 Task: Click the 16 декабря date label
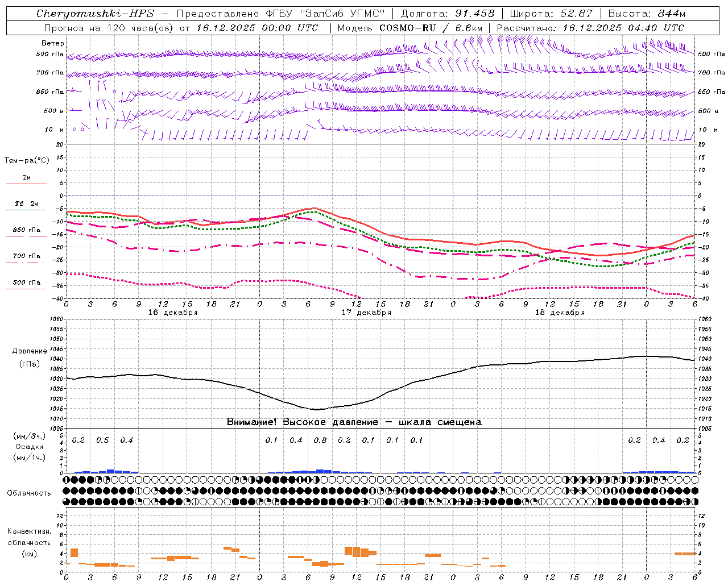tap(173, 313)
